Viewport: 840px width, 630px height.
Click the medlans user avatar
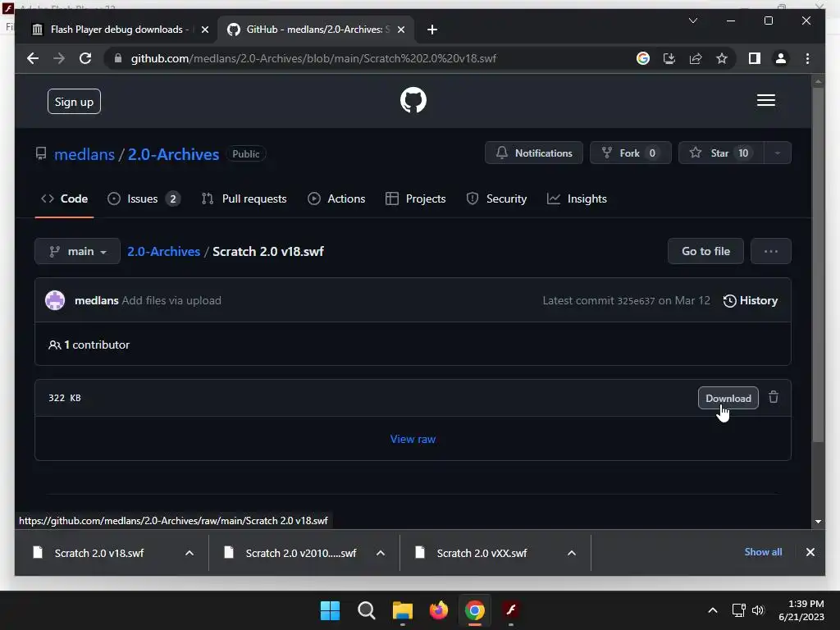[55, 300]
